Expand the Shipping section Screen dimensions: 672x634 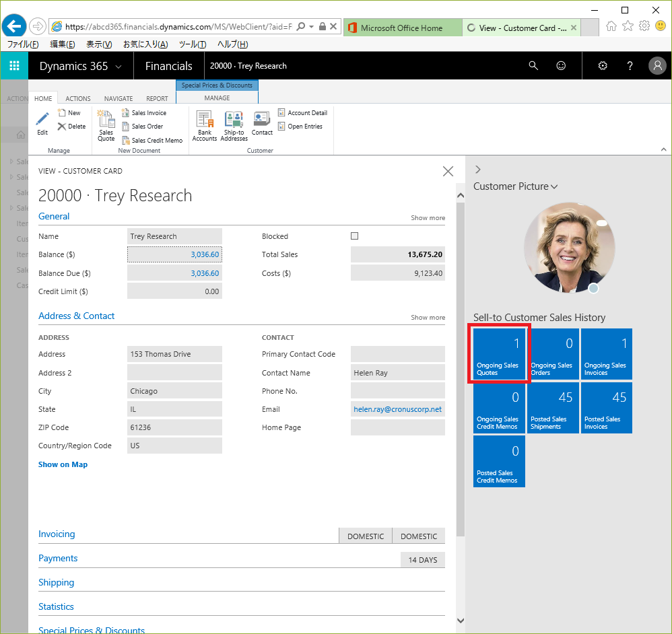click(56, 583)
